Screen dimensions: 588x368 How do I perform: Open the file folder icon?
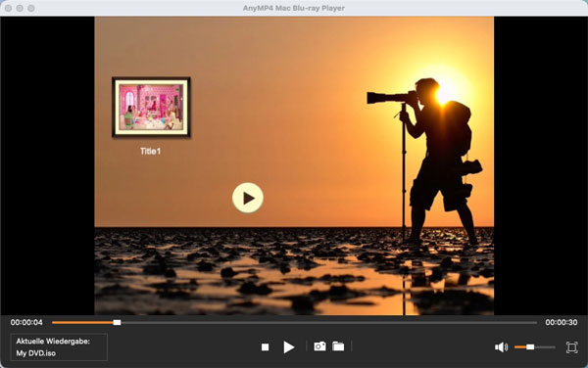coord(338,346)
